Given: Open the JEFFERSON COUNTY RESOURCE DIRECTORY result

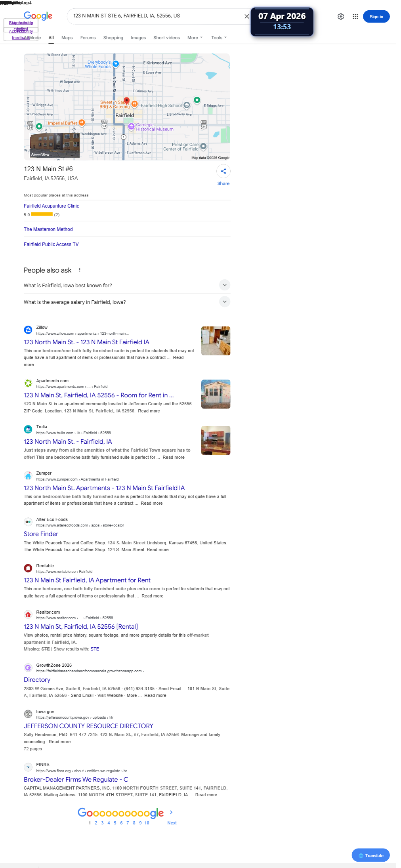Looking at the screenshot, I should [88, 726].
